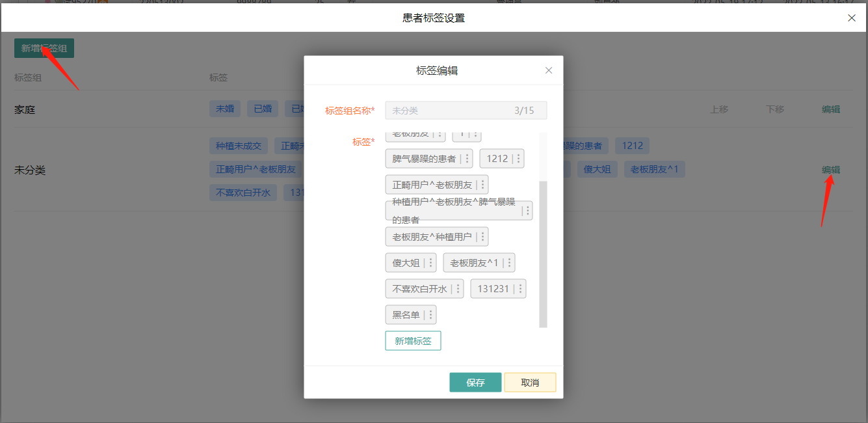Viewport: 868px width, 423px height.
Task: Click 下移 in the 家庭 row
Action: pos(775,109)
